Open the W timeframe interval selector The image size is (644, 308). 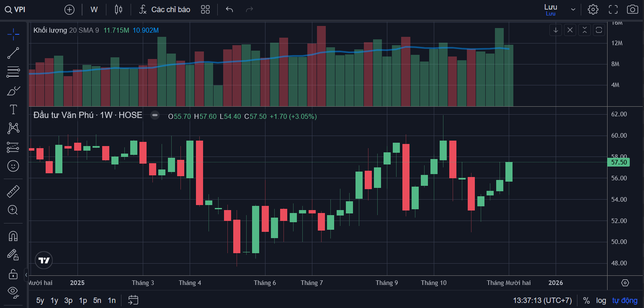[x=94, y=10]
